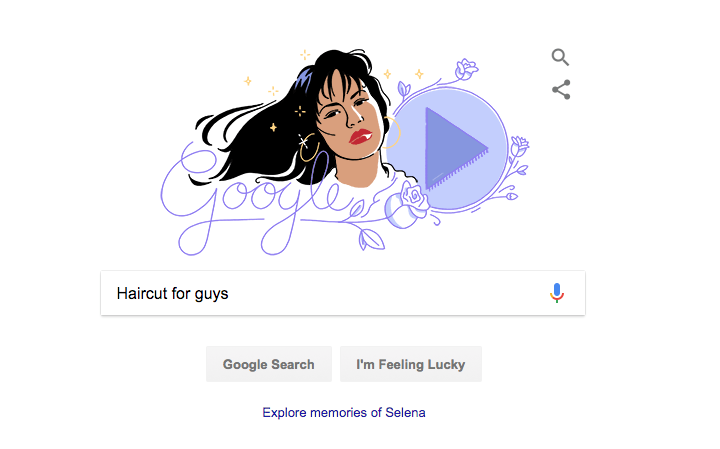This screenshot has width=720, height=449.
Task: Click the leaf at the bottom of the vine
Action: [371, 240]
